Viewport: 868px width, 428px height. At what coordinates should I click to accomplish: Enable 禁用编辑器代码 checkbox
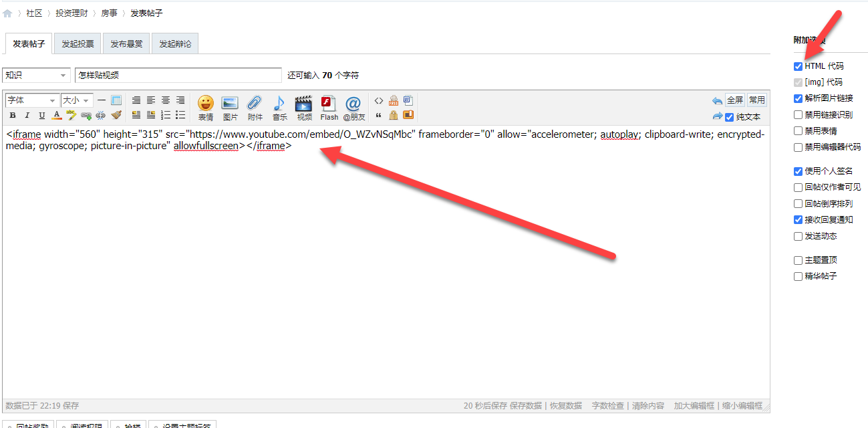click(x=798, y=147)
